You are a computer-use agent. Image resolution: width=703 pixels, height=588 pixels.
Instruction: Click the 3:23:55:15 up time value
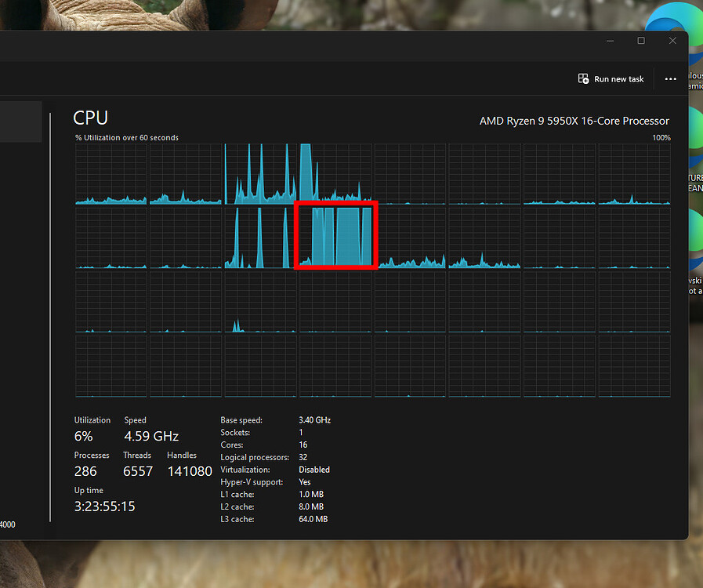pyautogui.click(x=104, y=506)
